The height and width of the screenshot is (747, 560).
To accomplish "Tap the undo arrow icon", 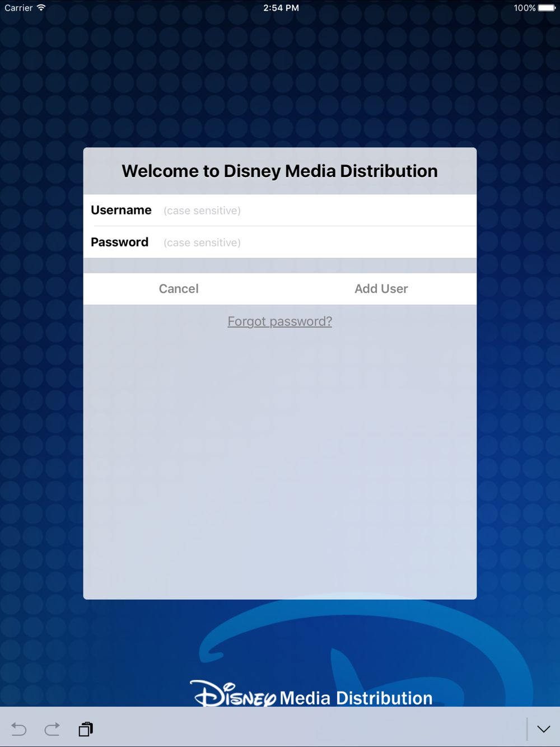I will click(18, 729).
